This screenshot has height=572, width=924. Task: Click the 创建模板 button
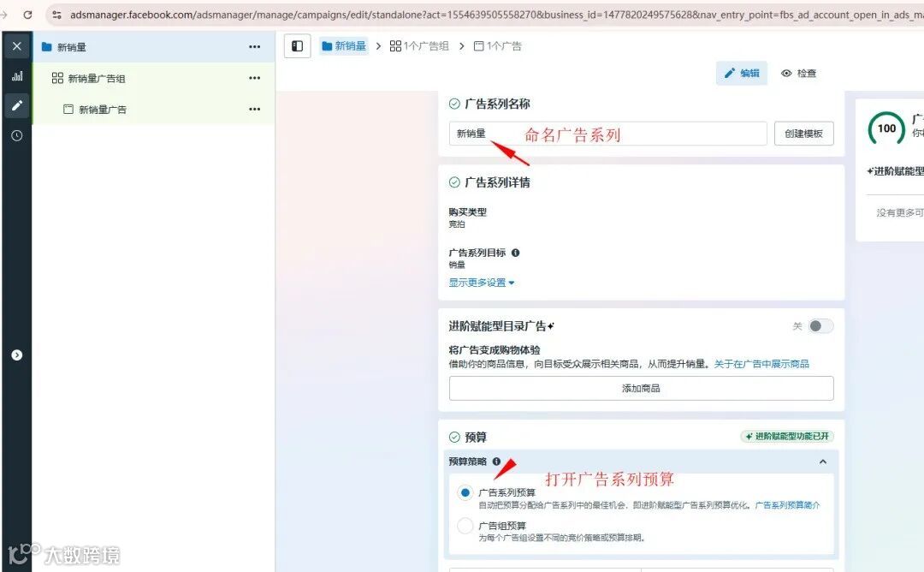pos(803,134)
